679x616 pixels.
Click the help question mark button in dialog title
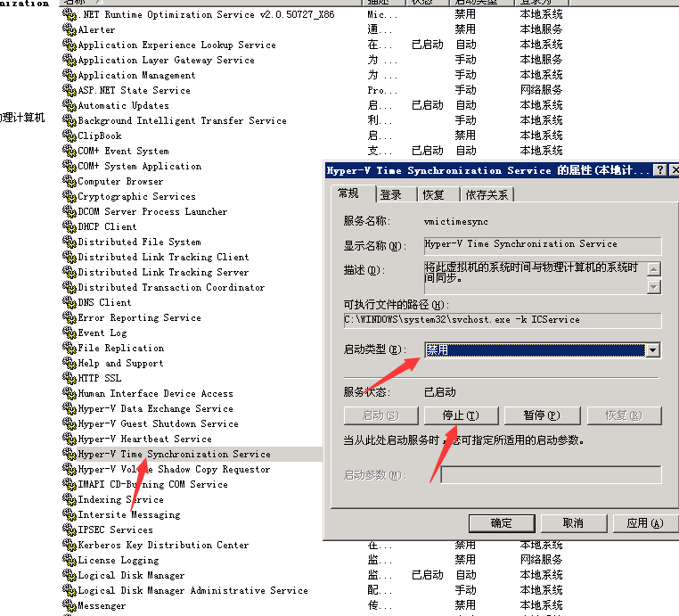coord(660,170)
